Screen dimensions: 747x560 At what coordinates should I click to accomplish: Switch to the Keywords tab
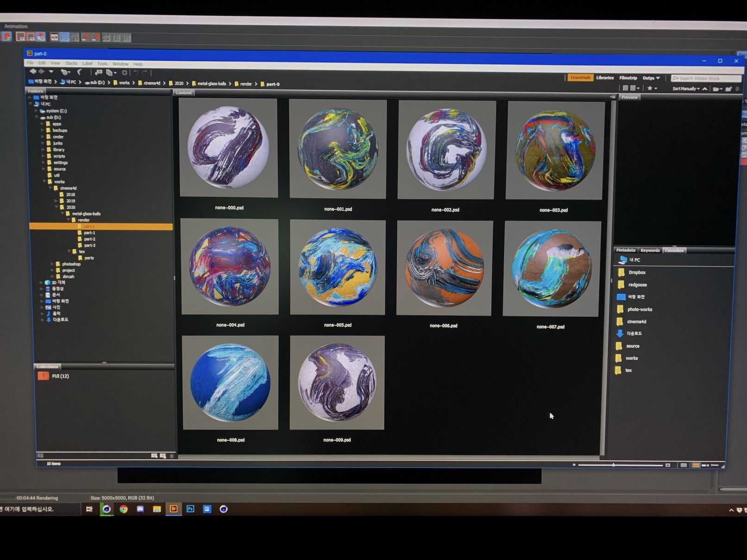point(650,250)
